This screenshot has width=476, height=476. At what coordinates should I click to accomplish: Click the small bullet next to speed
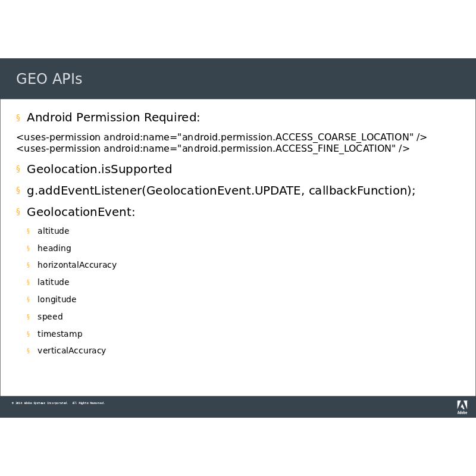28,317
